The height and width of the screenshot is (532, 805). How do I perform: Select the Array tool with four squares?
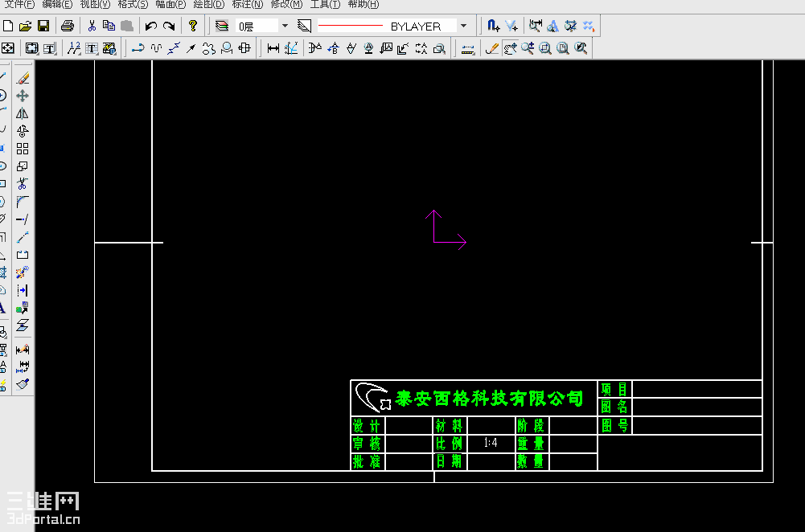coord(23,149)
